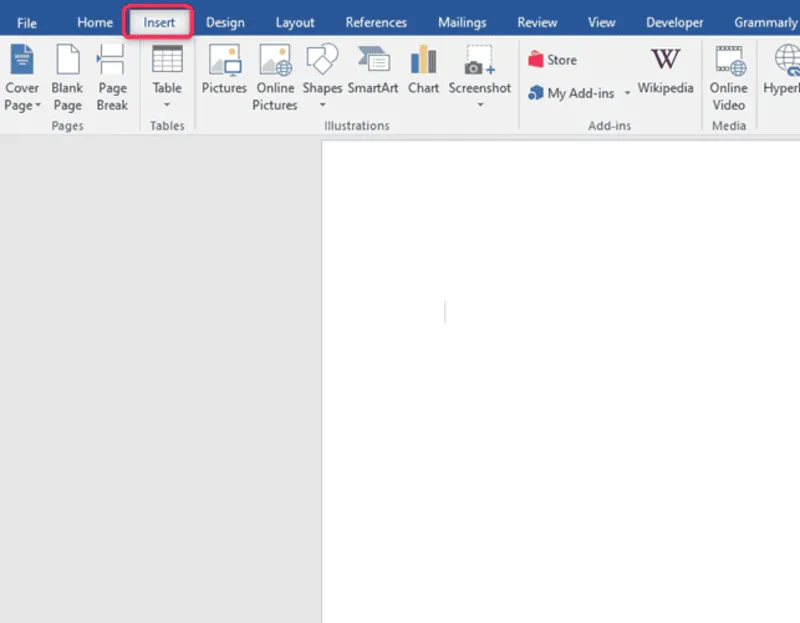
Task: Switch to the Design tab
Action: coord(225,22)
